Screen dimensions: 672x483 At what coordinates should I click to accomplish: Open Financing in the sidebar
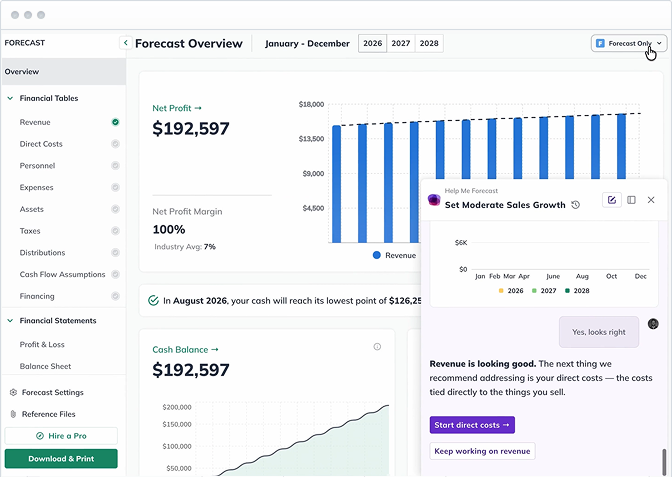tap(37, 296)
